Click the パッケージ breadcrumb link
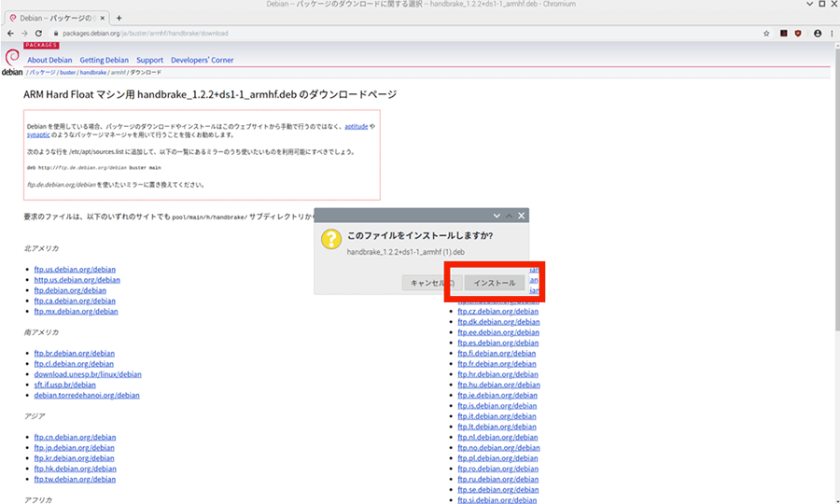The image size is (840, 504). click(x=42, y=72)
